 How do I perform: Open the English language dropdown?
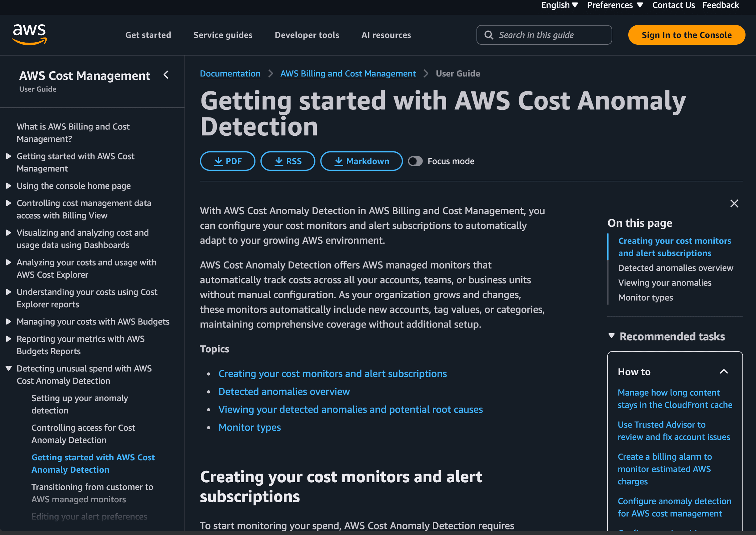coord(559,5)
